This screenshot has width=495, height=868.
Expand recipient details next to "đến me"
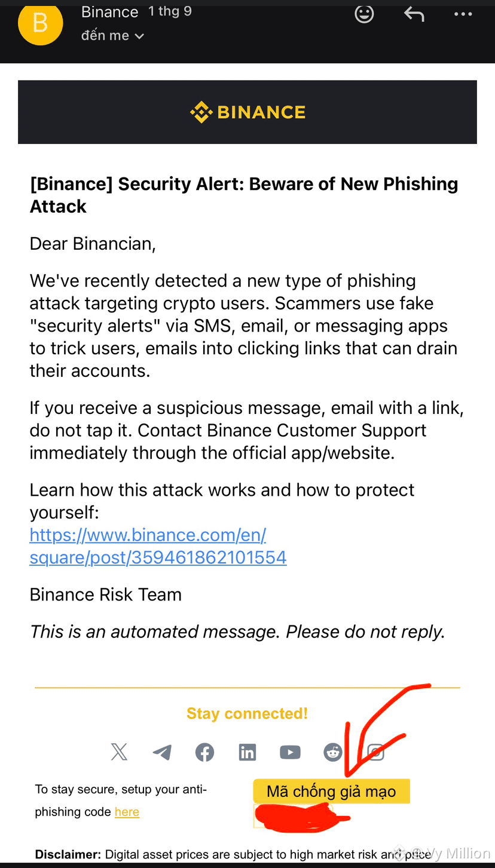pyautogui.click(x=139, y=36)
